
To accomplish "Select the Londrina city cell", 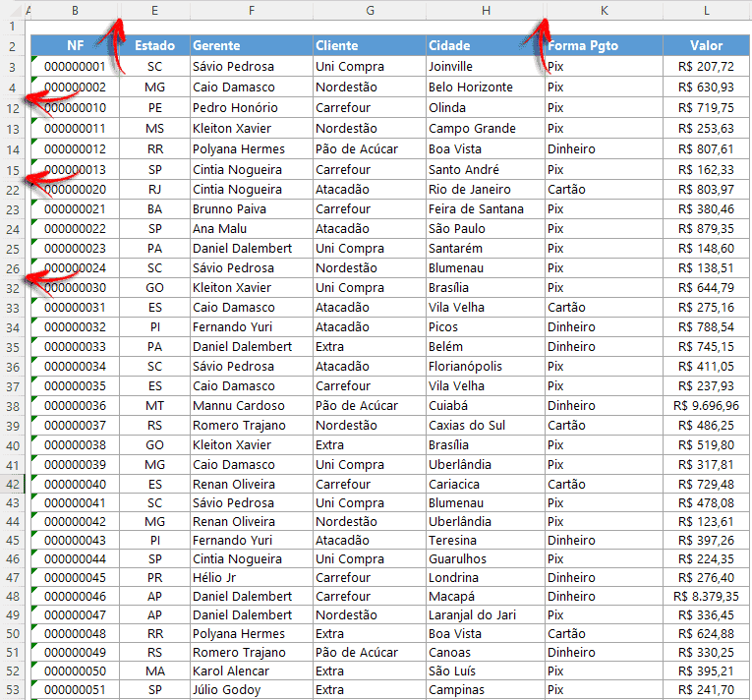I will coord(486,577).
